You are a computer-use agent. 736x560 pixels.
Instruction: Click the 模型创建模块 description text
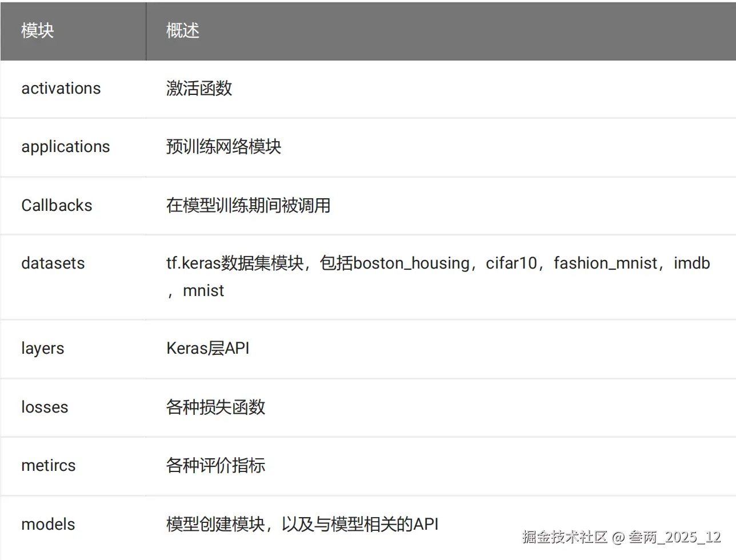pyautogui.click(x=215, y=525)
